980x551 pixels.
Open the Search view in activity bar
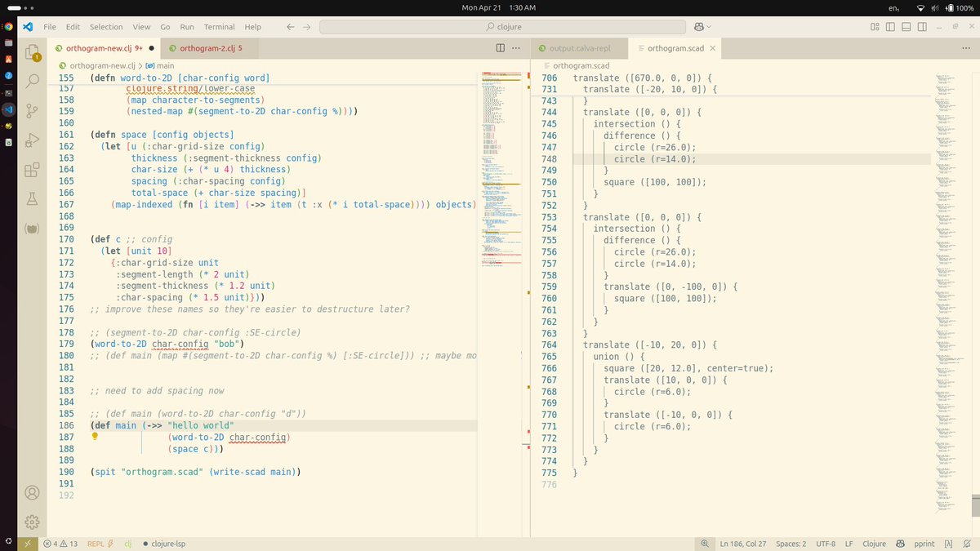[33, 82]
